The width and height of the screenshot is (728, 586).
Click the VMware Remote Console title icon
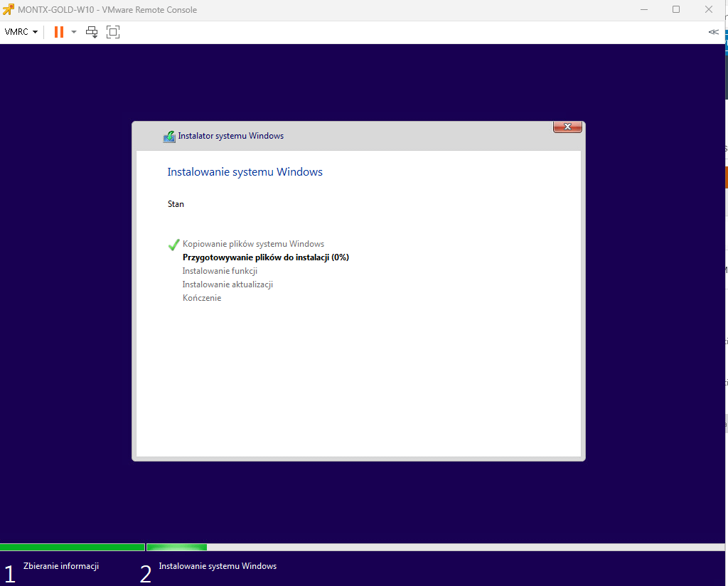[9, 10]
